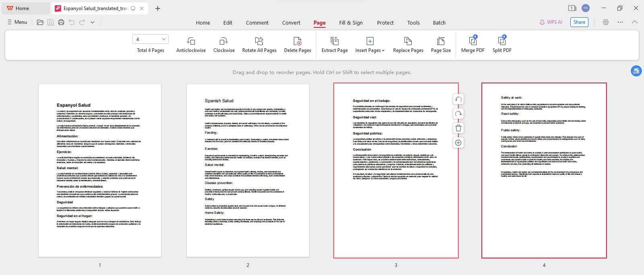The height and width of the screenshot is (275, 644).
Task: Open WPS AI assistant
Action: click(x=551, y=22)
